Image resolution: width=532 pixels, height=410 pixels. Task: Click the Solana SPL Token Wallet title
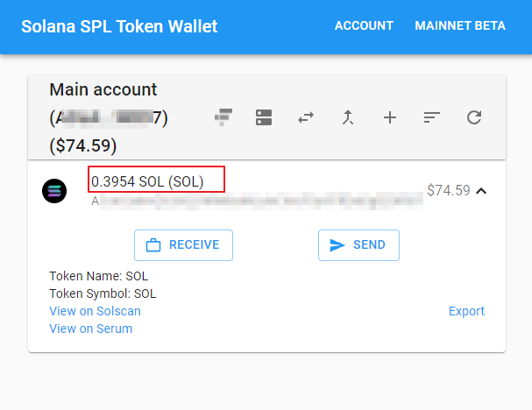point(119,26)
